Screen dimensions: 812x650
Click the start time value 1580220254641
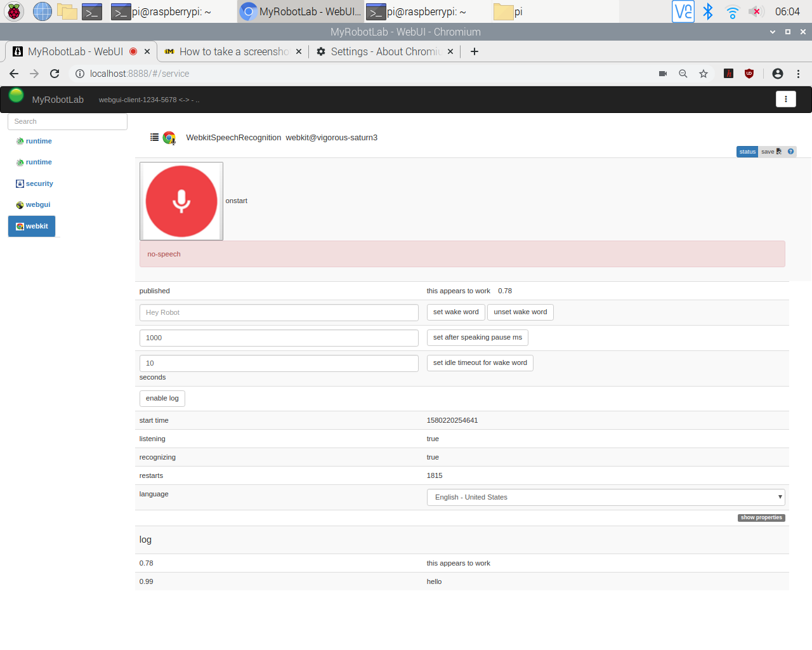pos(452,420)
